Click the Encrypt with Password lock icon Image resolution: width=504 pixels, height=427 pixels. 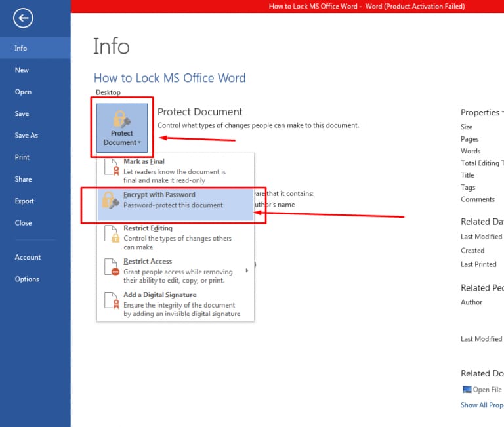pyautogui.click(x=112, y=201)
